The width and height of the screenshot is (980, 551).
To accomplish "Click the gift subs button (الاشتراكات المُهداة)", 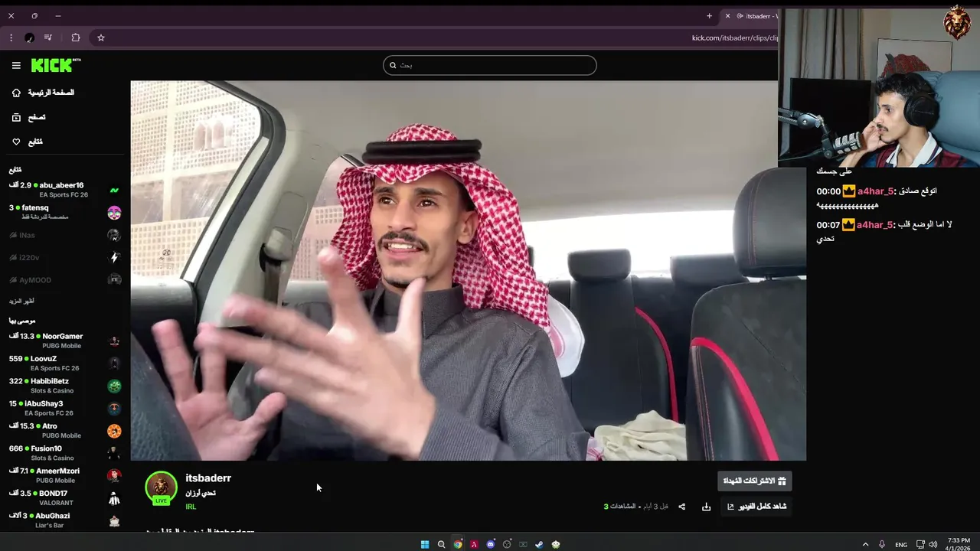I will click(755, 481).
